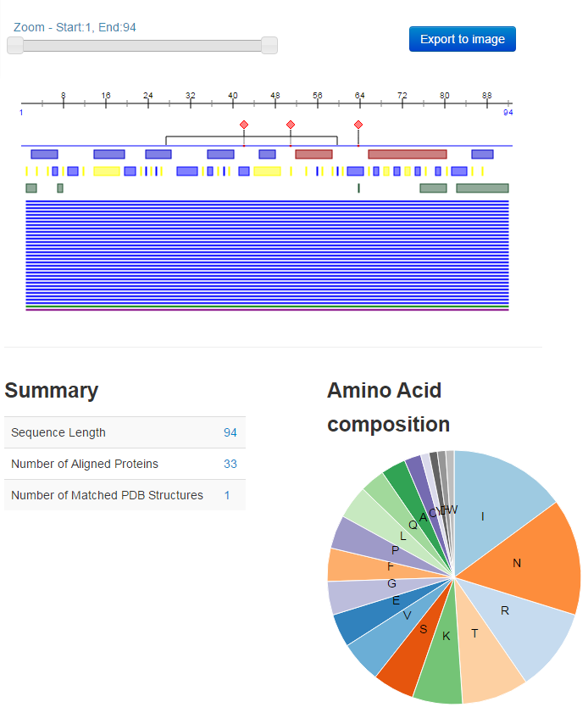Click the right handle of the Zoom slider

click(x=269, y=46)
